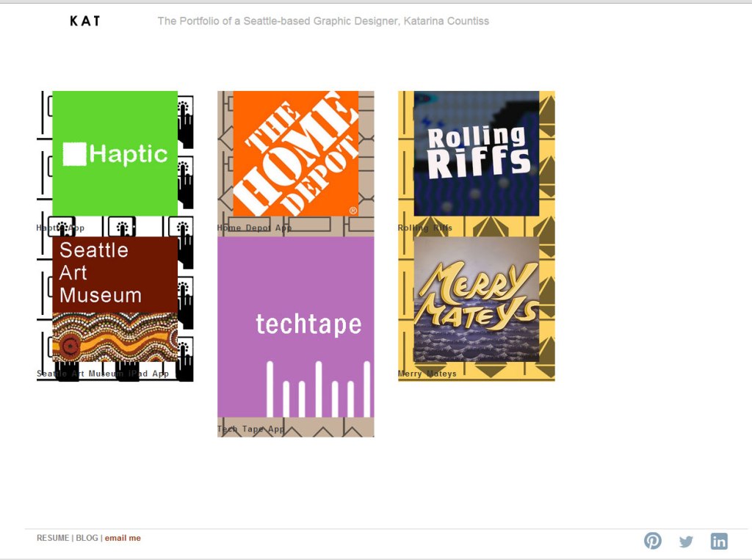
Task: Click 'Seattle Art Museum iPad App' caption
Action: pyautogui.click(x=103, y=374)
